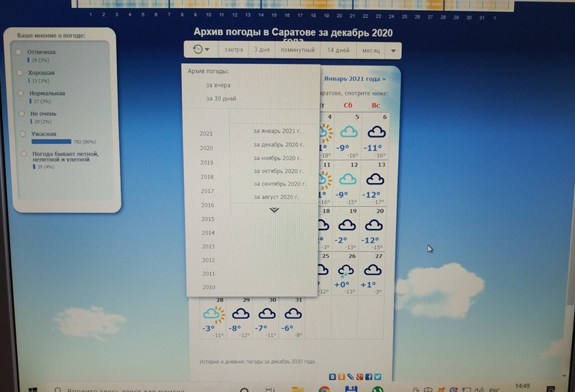The width and height of the screenshot is (575, 392).
Task: Expand year 2021 in the archive list
Action: pyautogui.click(x=206, y=134)
